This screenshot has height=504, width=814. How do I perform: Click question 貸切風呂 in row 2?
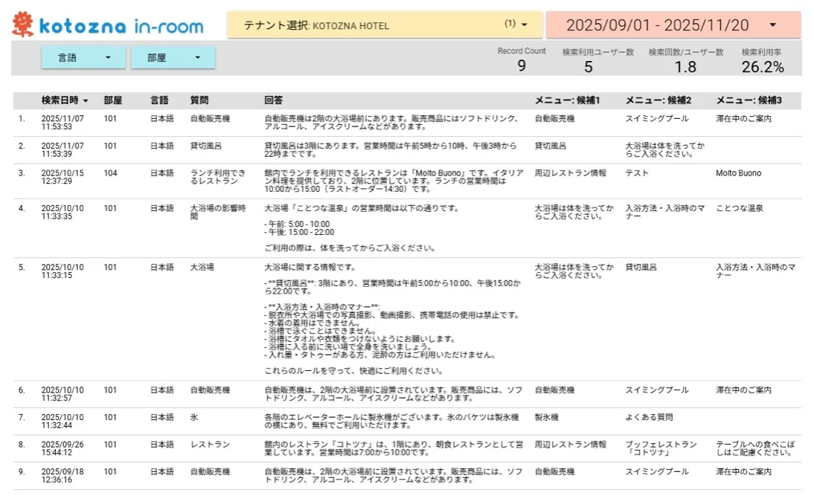click(205, 146)
